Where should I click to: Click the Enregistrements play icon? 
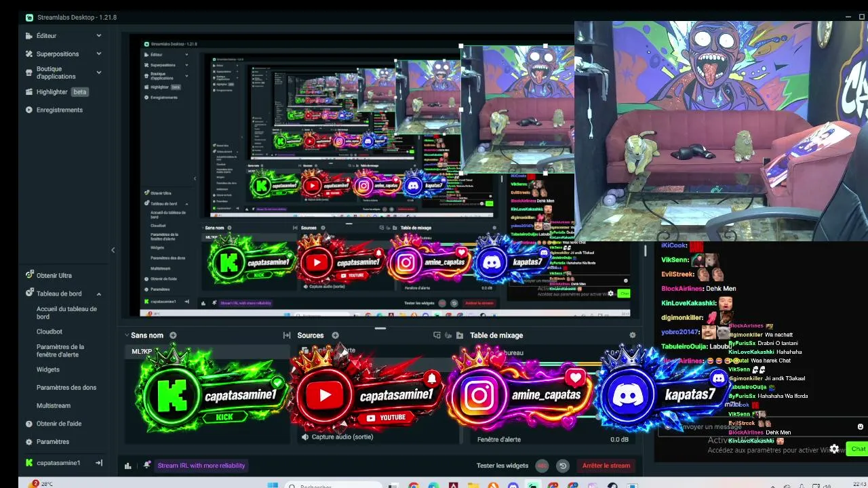(x=29, y=110)
